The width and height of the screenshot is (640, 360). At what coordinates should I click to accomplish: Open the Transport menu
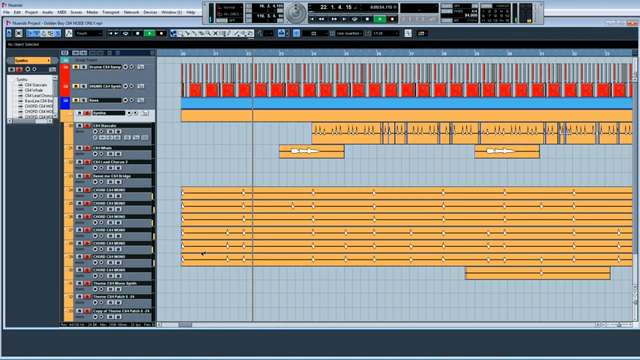click(x=111, y=12)
